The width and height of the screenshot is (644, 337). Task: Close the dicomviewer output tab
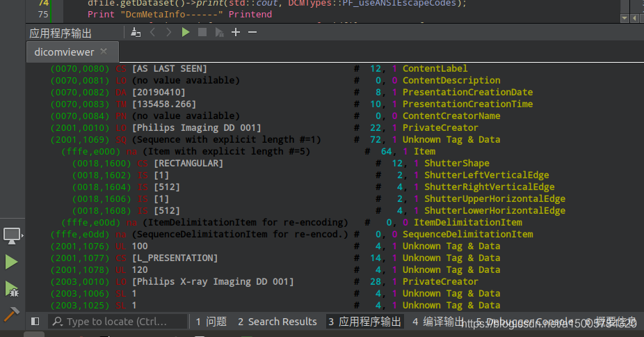104,52
